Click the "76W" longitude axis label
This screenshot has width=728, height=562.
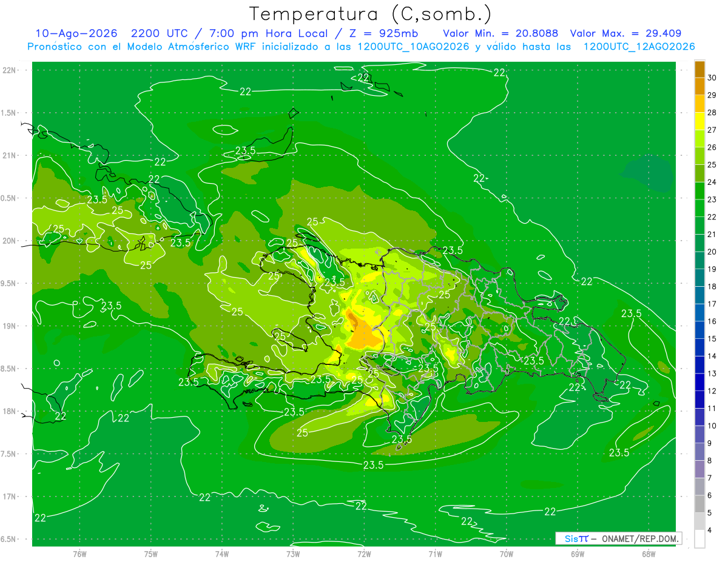79,554
